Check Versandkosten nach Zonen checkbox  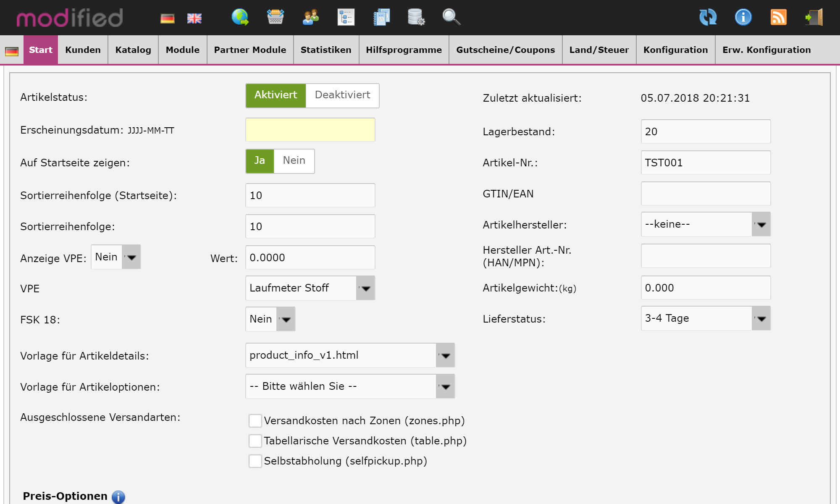[255, 420]
